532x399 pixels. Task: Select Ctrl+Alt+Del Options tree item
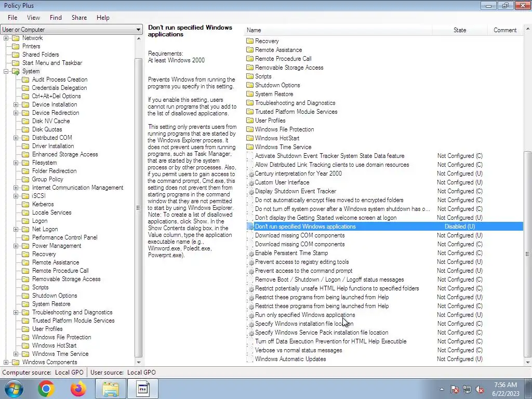coord(56,96)
